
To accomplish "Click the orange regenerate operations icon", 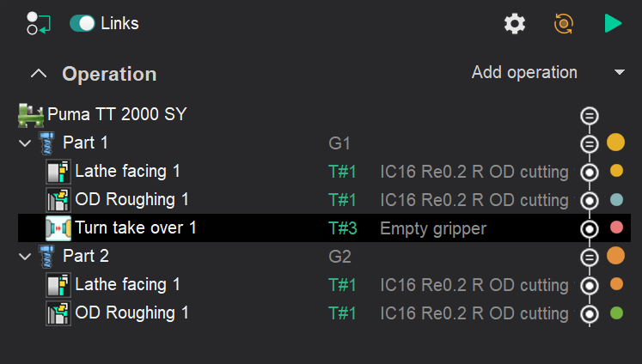I will click(x=564, y=24).
